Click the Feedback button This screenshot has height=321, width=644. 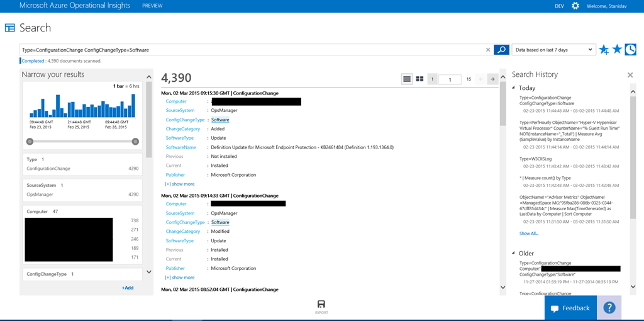(570, 308)
